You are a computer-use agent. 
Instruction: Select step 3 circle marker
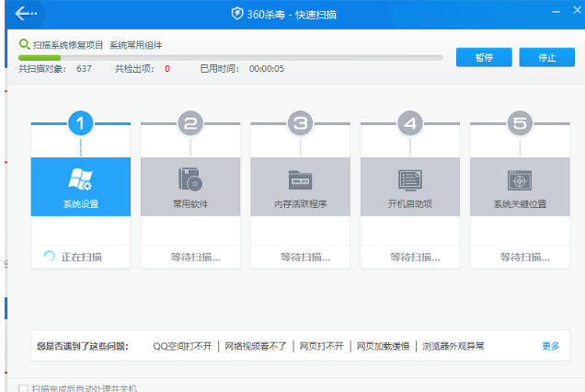pos(301,123)
